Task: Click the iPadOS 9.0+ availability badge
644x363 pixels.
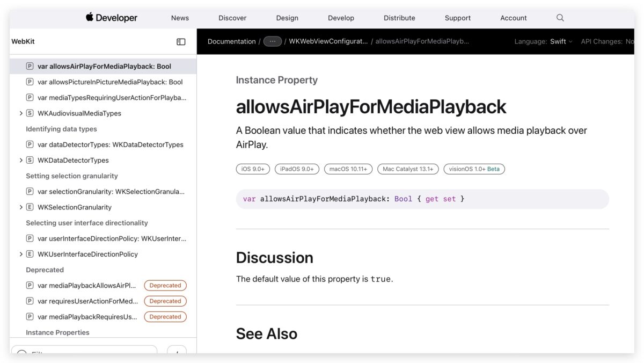Action: 297,169
